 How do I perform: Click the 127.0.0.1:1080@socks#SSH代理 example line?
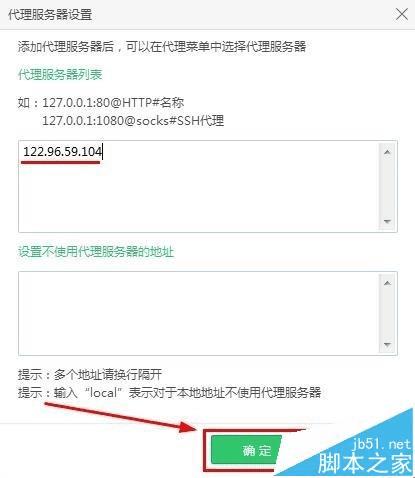click(x=133, y=120)
